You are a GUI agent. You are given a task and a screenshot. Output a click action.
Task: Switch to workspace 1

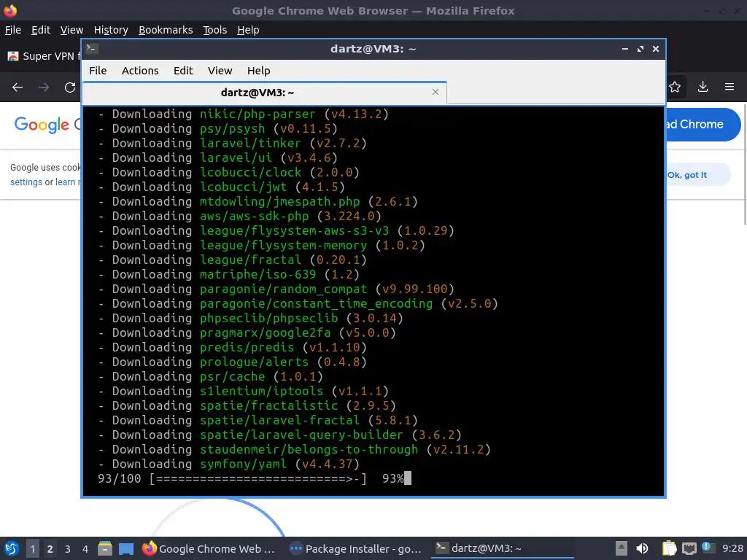[x=32, y=548]
